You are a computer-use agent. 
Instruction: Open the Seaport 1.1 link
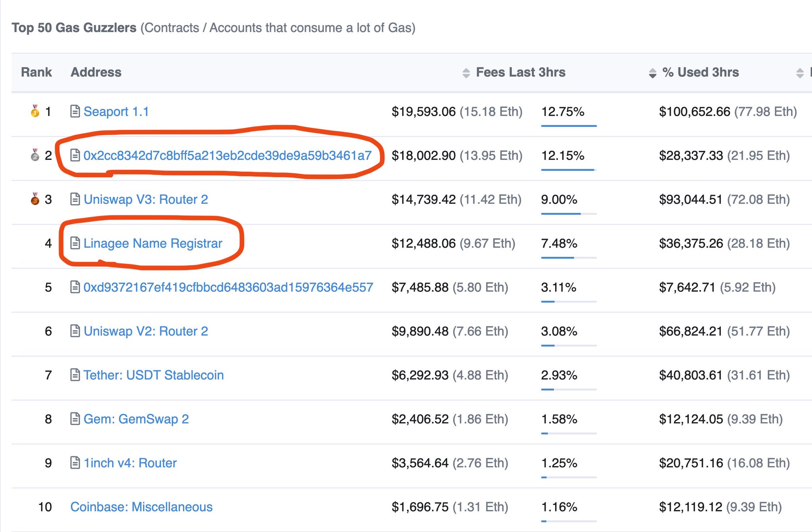[116, 111]
